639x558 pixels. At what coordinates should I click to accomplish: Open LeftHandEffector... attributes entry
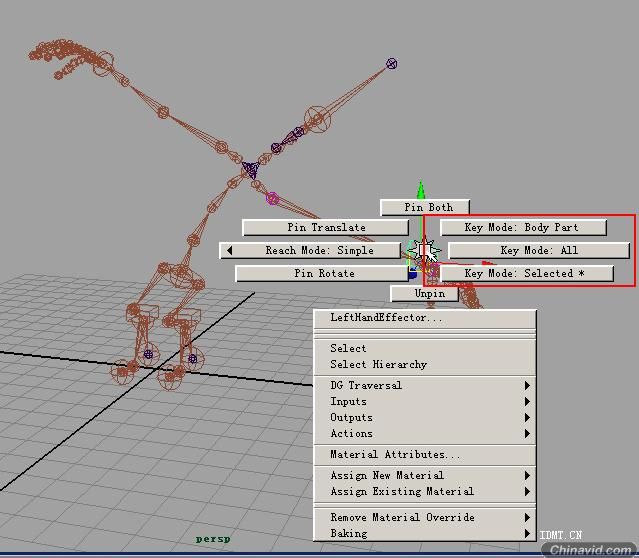pyautogui.click(x=425, y=318)
